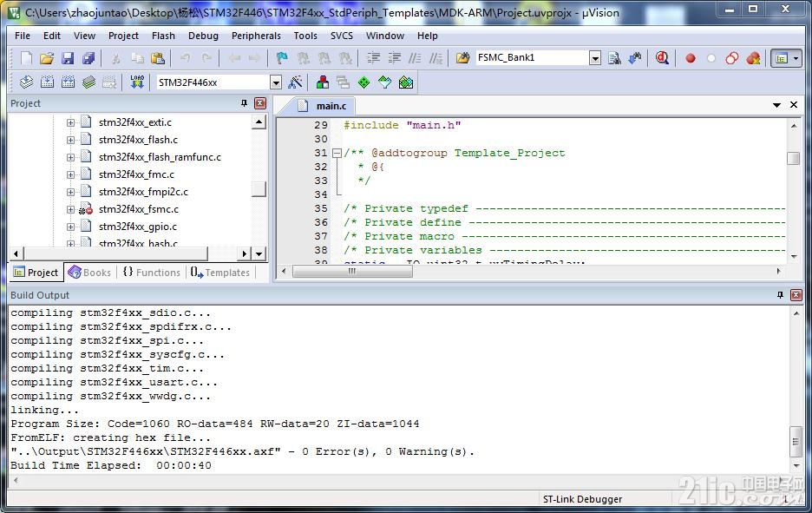This screenshot has width=812, height=513.
Task: Click the Paste clipboard icon
Action: [x=158, y=58]
